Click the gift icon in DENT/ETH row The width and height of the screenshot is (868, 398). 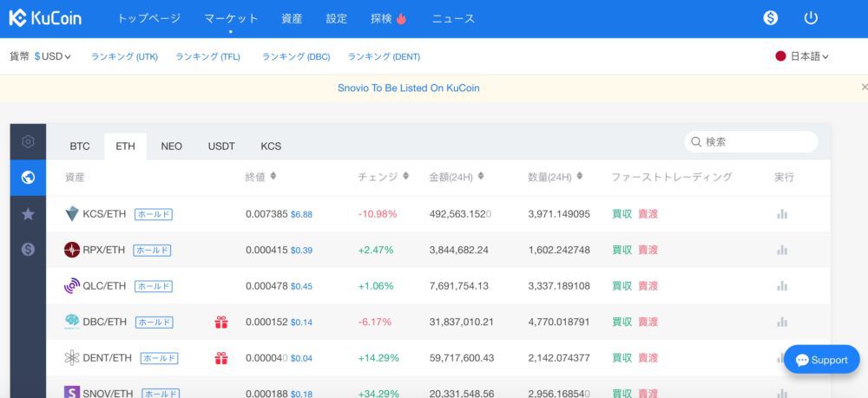pos(221,358)
